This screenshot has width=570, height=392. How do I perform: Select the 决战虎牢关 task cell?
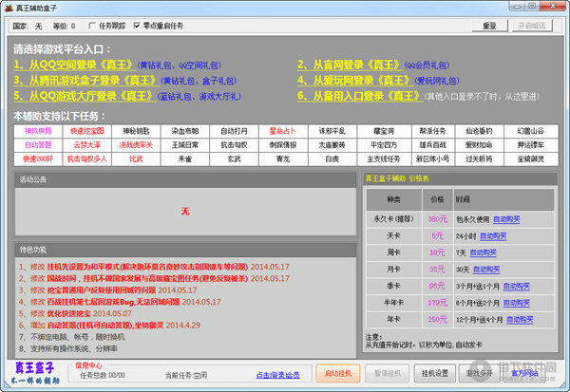point(136,145)
